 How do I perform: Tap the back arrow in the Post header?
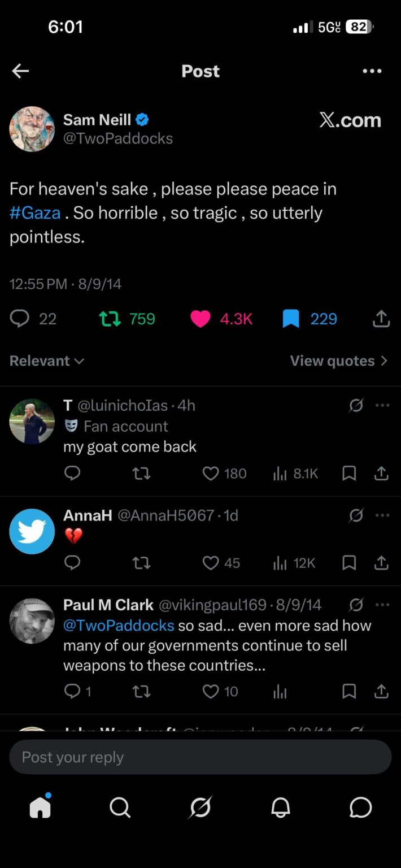click(20, 71)
